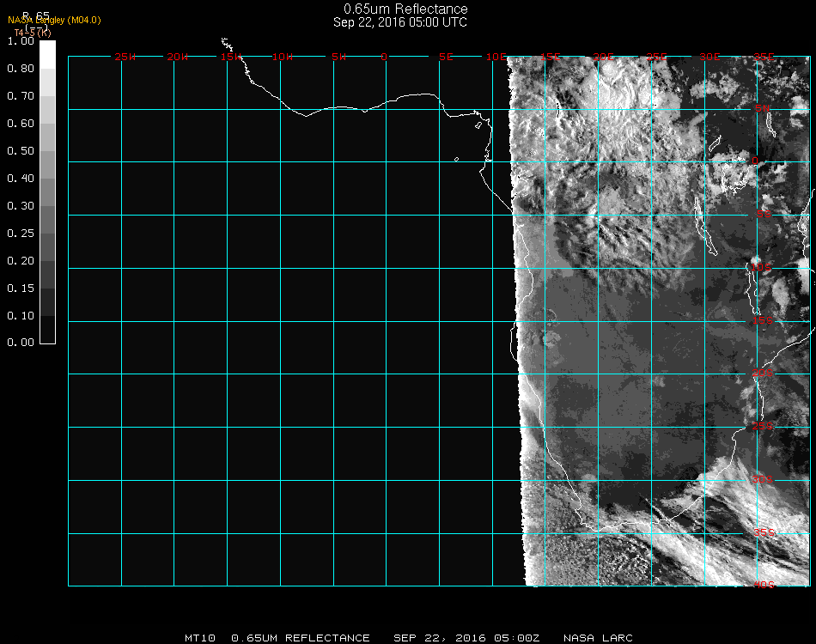Click the 0.00 colorbar value label
The height and width of the screenshot is (644, 816).
pos(20,343)
